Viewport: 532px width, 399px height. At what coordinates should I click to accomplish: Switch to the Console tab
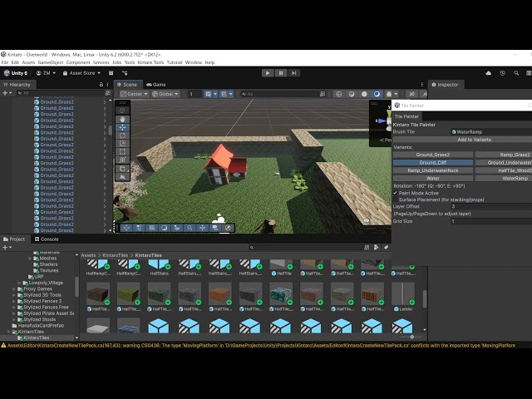coord(47,239)
